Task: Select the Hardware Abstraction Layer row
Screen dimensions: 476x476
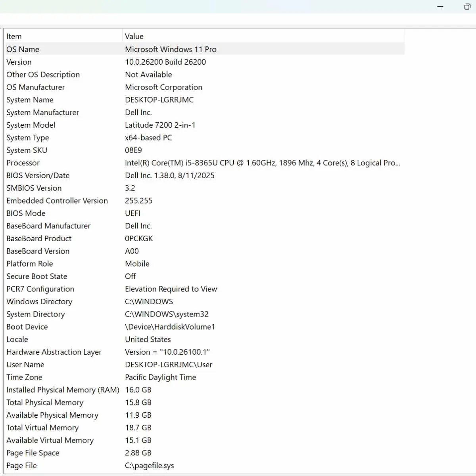Action: point(204,352)
